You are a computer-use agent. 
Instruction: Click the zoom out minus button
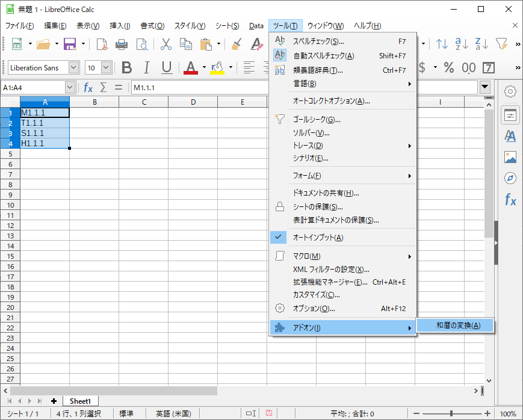click(x=416, y=413)
